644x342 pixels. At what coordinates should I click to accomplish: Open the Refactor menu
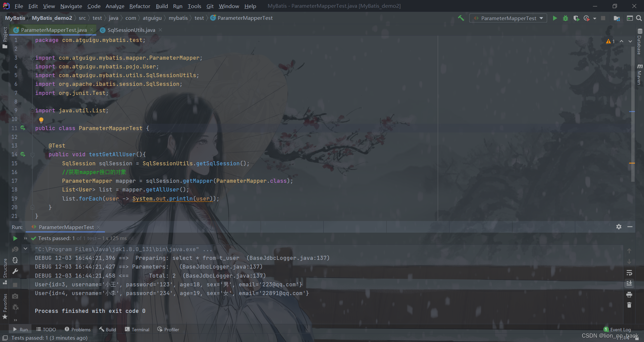click(140, 6)
